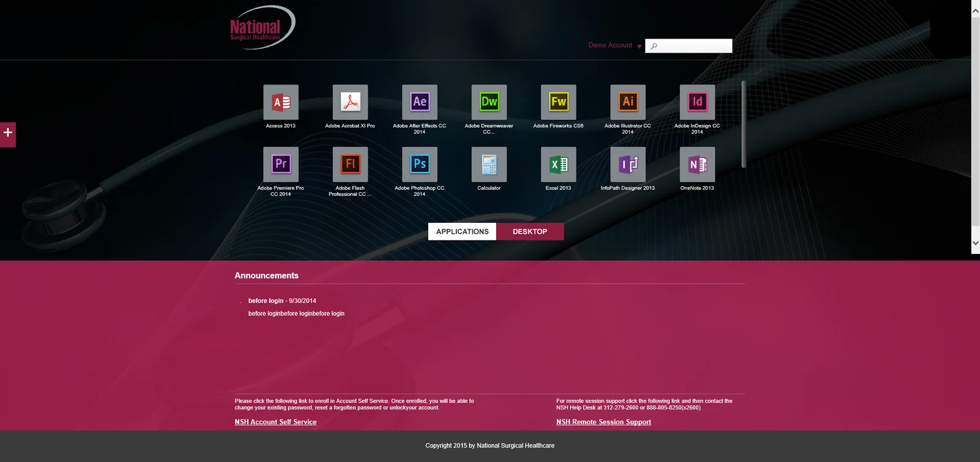Open Adobe Flash Professional CC icon
The width and height of the screenshot is (980, 462).
(x=350, y=164)
